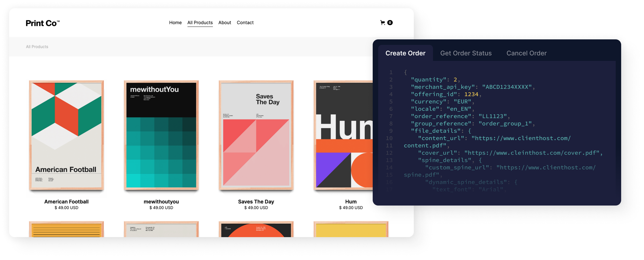Viewport: 644px width, 260px height.
Task: Open the Cancel Order tab
Action: click(x=526, y=53)
